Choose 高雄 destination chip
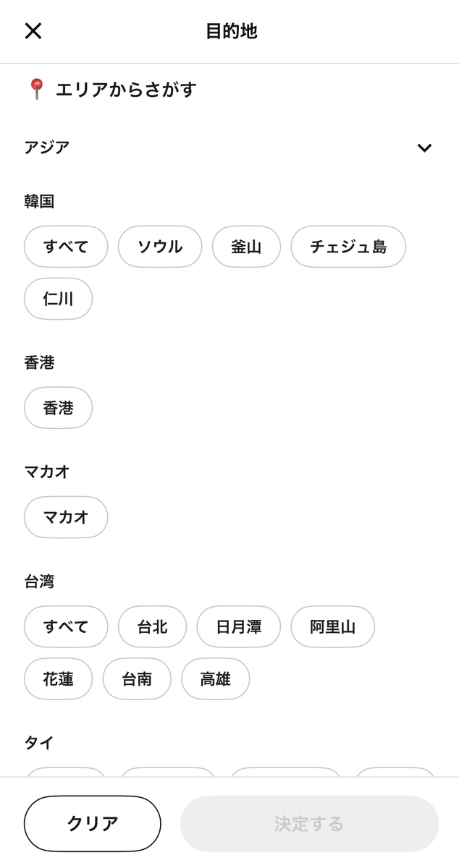 pyautogui.click(x=215, y=678)
